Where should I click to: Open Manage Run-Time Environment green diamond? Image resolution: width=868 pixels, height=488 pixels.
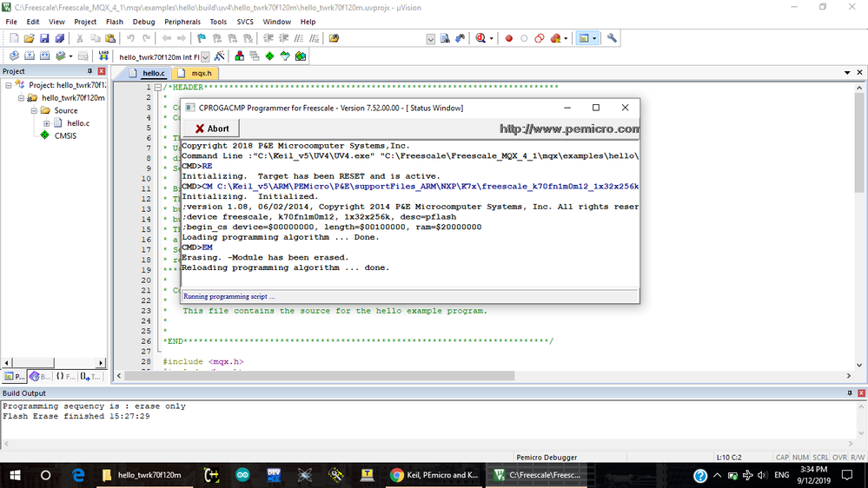269,56
